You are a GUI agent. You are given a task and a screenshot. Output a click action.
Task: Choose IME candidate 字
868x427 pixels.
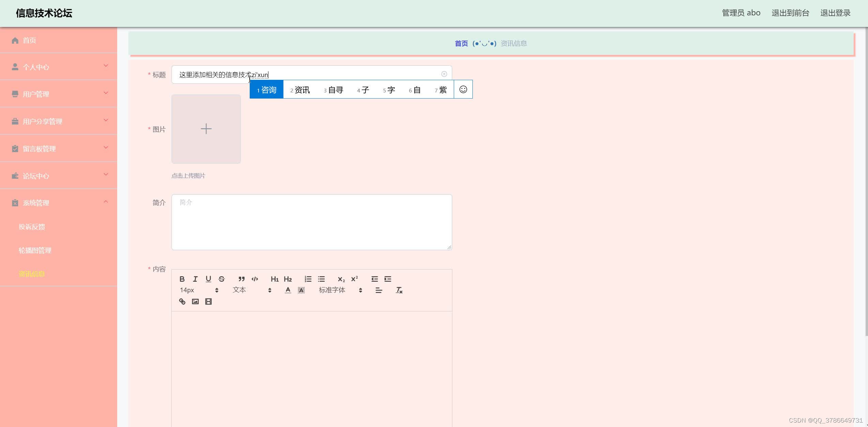pos(389,90)
